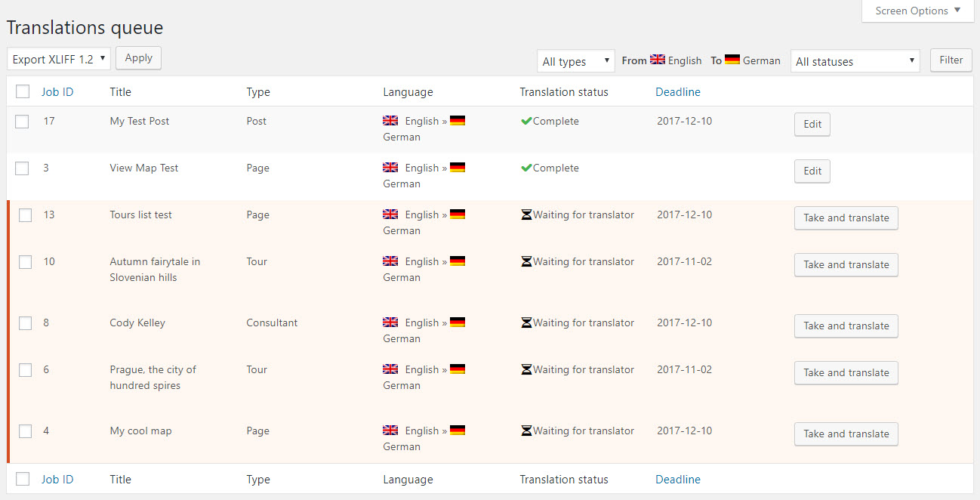Open the 'All statuses' dropdown

[855, 60]
